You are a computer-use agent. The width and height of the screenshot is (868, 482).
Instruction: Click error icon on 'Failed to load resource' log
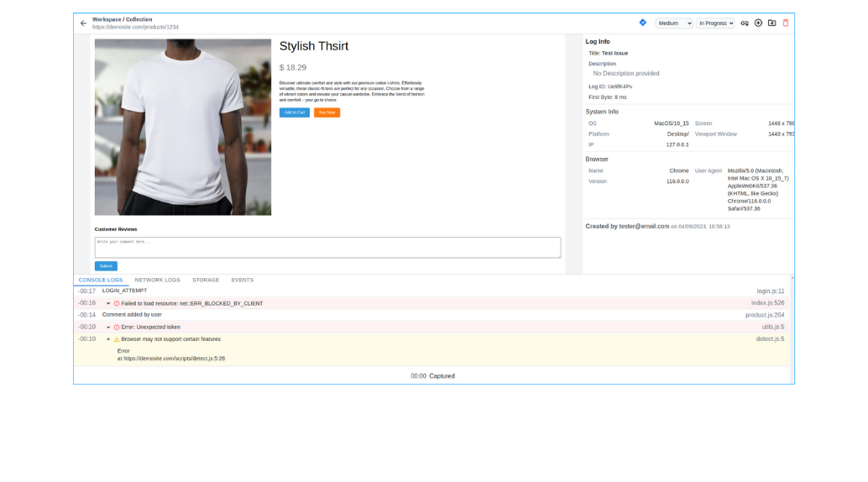117,303
